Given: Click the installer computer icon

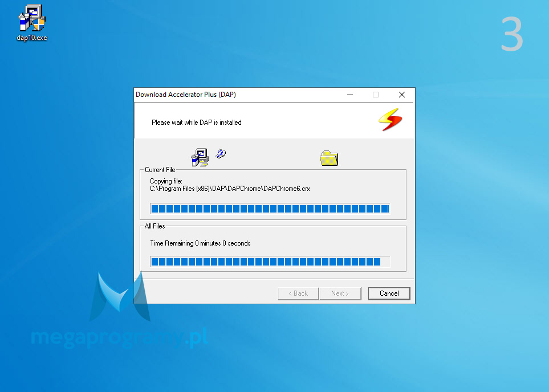Looking at the screenshot, I should point(200,157).
